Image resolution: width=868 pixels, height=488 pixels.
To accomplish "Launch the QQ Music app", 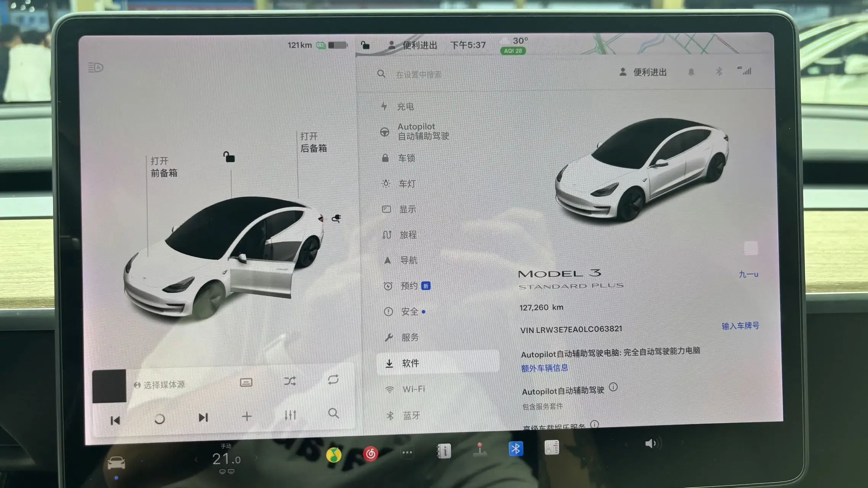I will coord(334,455).
